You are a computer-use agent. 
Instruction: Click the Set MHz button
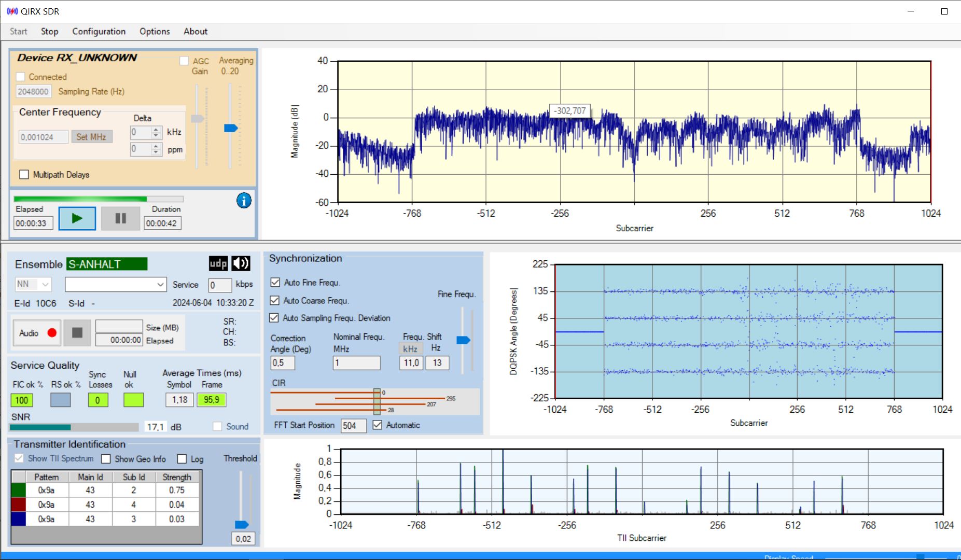pyautogui.click(x=91, y=137)
